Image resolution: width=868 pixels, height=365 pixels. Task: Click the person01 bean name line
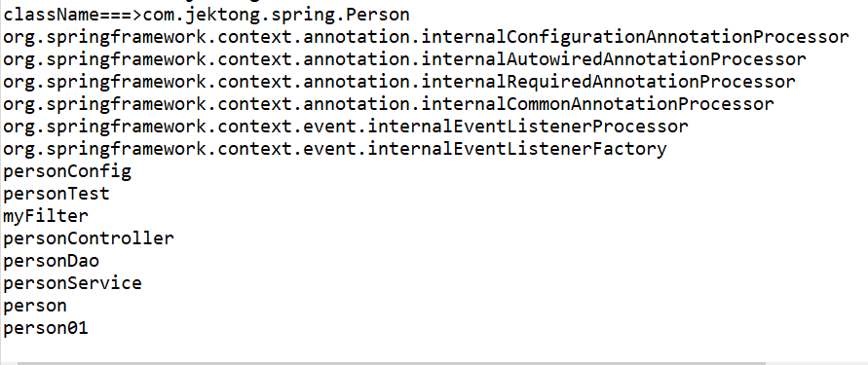click(x=46, y=328)
